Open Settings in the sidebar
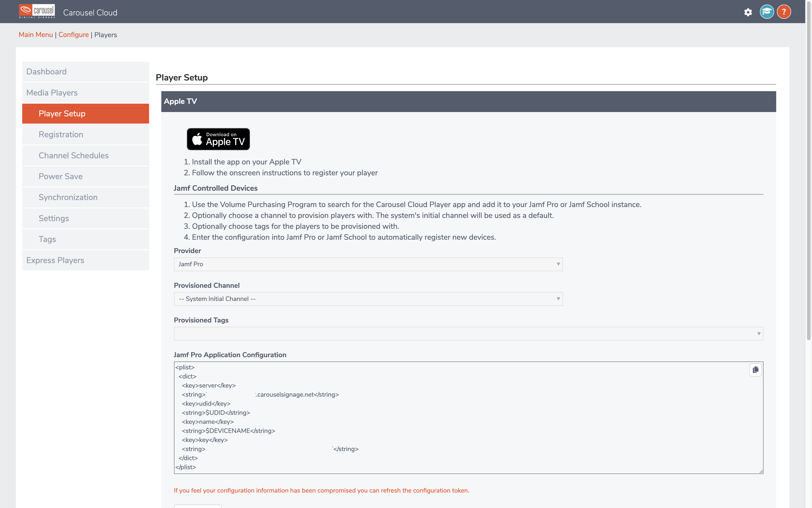Screen dimensions: 812x508 [86, 218]
